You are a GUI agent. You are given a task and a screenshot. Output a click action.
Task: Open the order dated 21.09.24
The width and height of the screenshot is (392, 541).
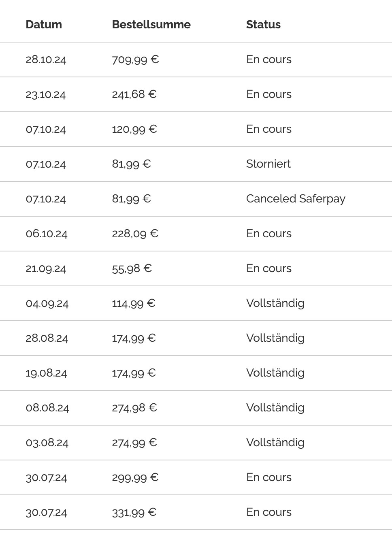[x=46, y=268]
